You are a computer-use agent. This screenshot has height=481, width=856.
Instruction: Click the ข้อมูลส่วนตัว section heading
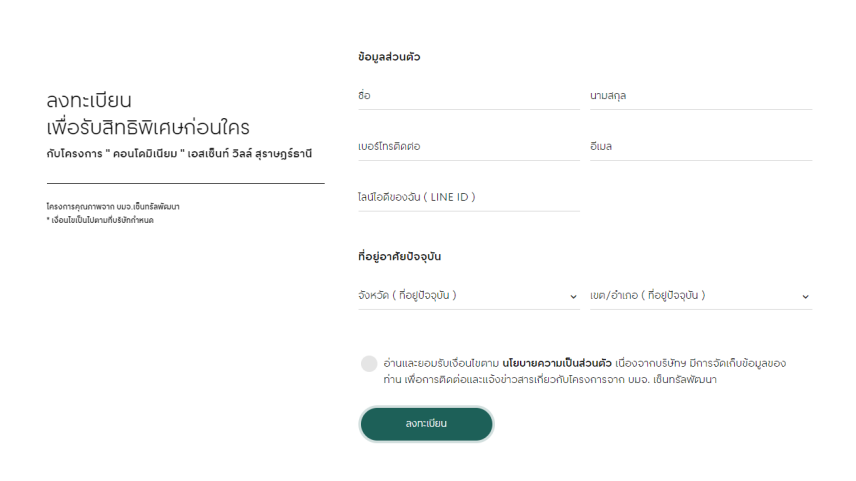388,57
